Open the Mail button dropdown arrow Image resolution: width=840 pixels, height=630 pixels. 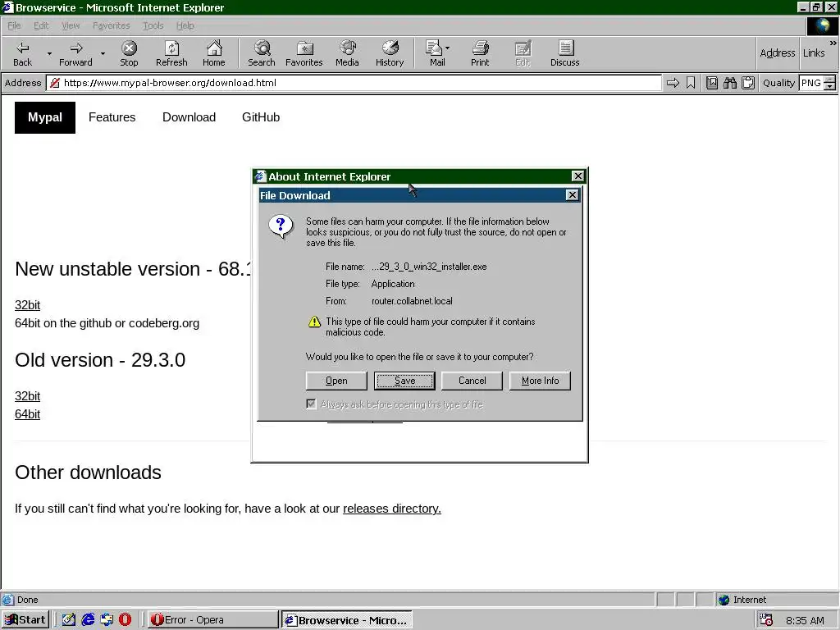click(x=447, y=48)
